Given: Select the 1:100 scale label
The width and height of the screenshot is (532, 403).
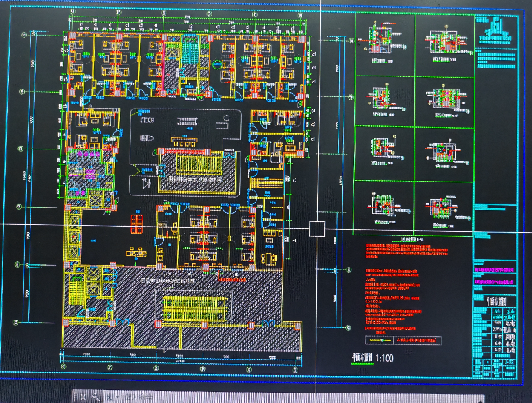Looking at the screenshot, I should 383,356.
